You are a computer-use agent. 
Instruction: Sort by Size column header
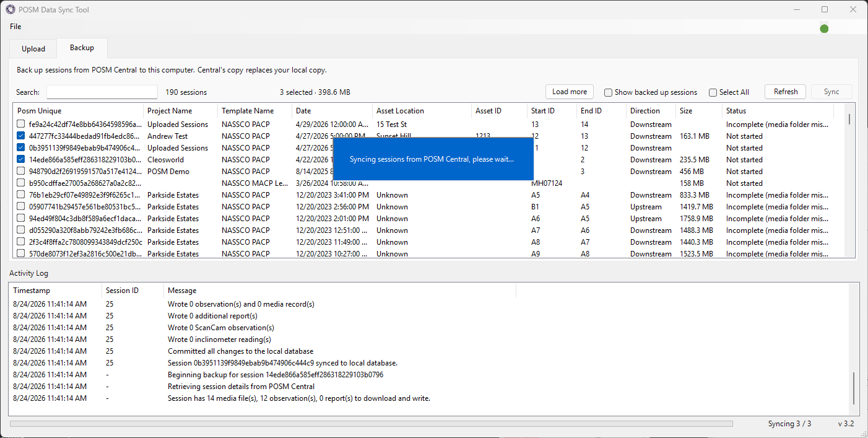[699, 111]
